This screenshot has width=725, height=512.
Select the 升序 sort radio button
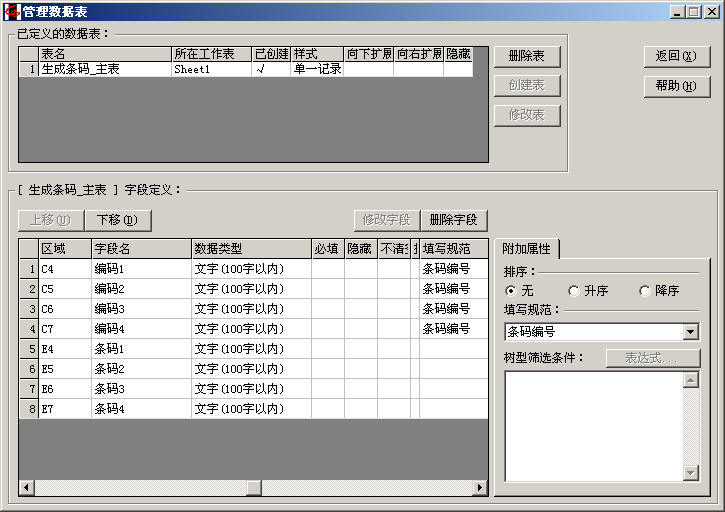coord(573,291)
